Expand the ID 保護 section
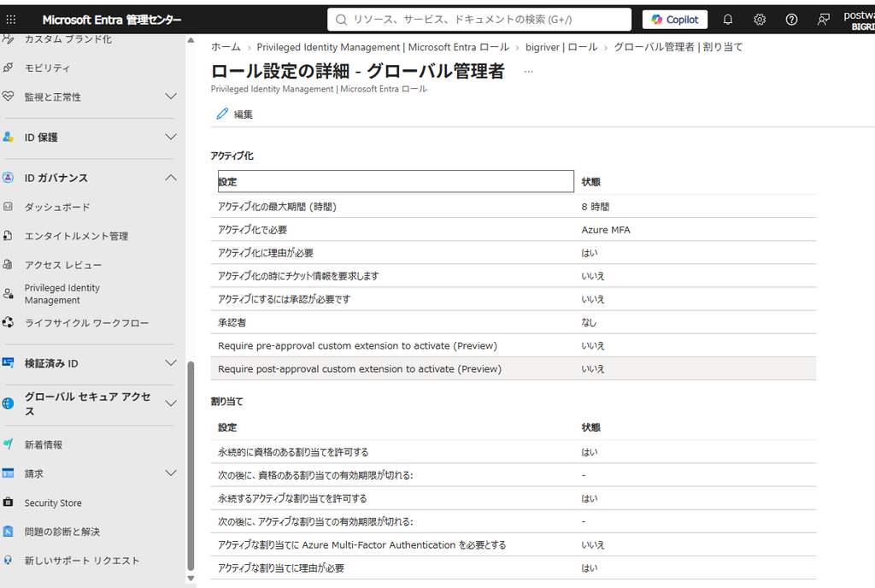The width and height of the screenshot is (875, 588). [171, 138]
